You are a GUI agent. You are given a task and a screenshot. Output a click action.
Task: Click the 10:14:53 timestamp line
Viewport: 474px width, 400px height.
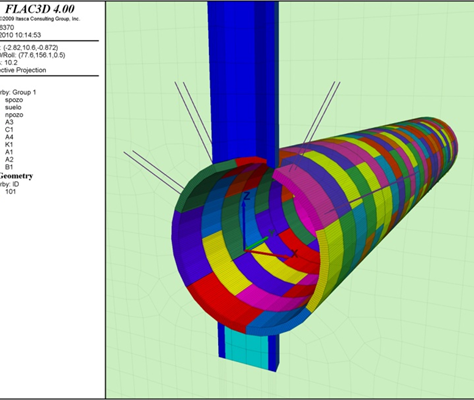[20, 35]
